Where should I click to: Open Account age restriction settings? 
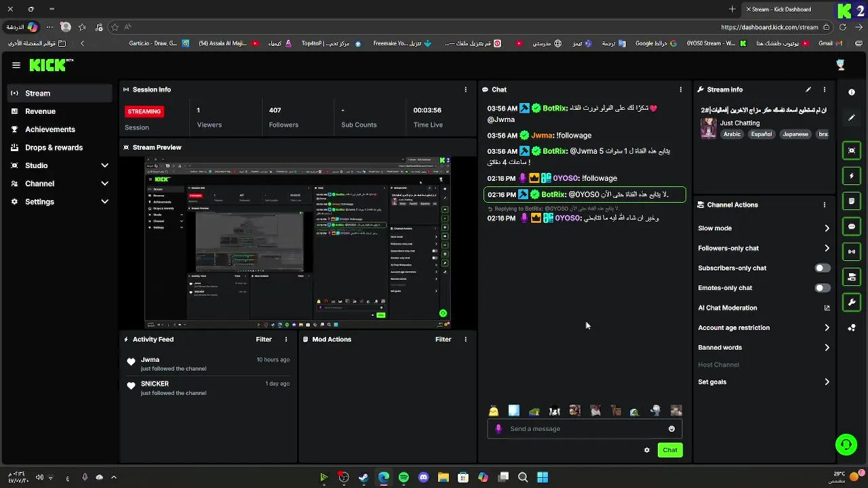coord(764,327)
